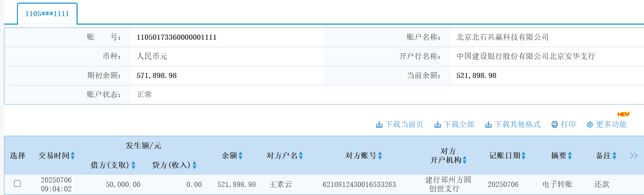Sort the 摘要 column via arrows
The width and height of the screenshot is (644, 195).
click(x=570, y=156)
